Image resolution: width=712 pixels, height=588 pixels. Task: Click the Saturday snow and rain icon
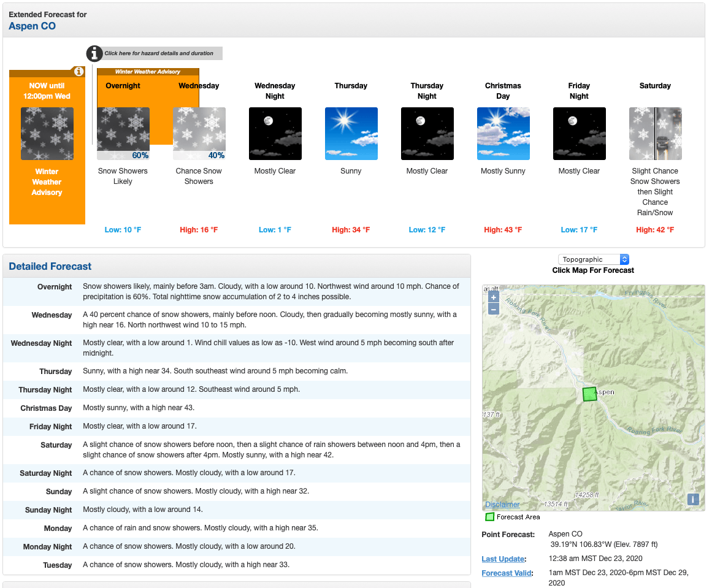coord(655,134)
